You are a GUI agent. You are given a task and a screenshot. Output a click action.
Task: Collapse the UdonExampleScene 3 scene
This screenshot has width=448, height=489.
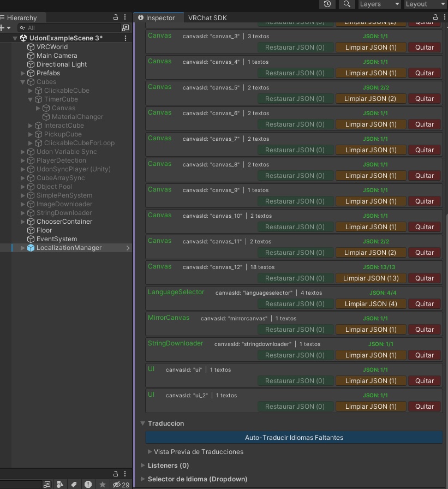pyautogui.click(x=15, y=38)
